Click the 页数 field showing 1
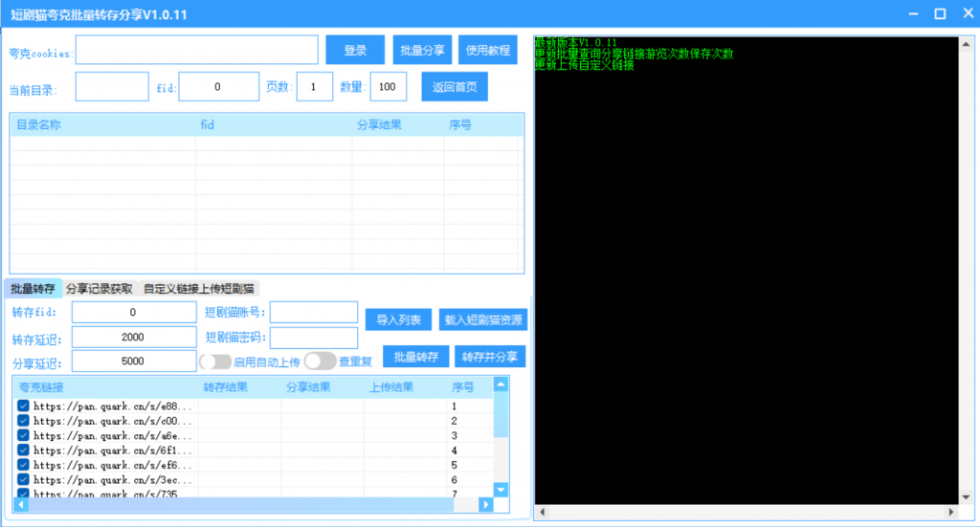Screen dimensions: 980x527 coord(314,87)
